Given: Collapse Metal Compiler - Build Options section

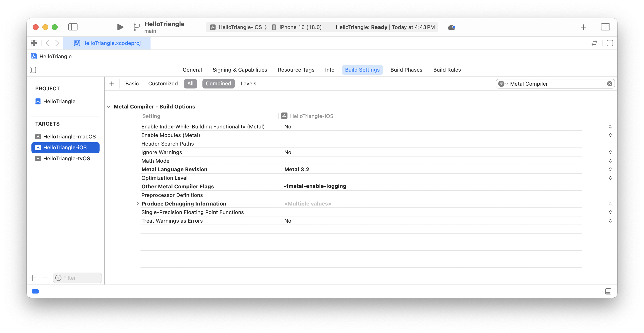Looking at the screenshot, I should 109,107.
